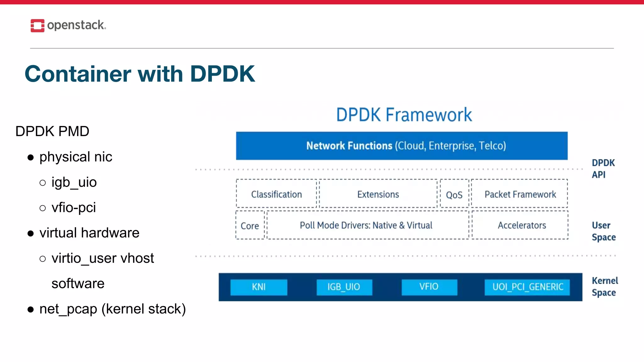Click the 'DPDK PMD' heading
The image size is (644, 362).
click(52, 131)
